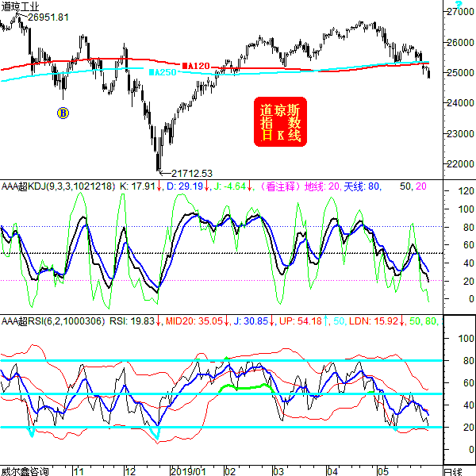
Task: Click the 100 label on KDJ axis
Action: [x=466, y=209]
